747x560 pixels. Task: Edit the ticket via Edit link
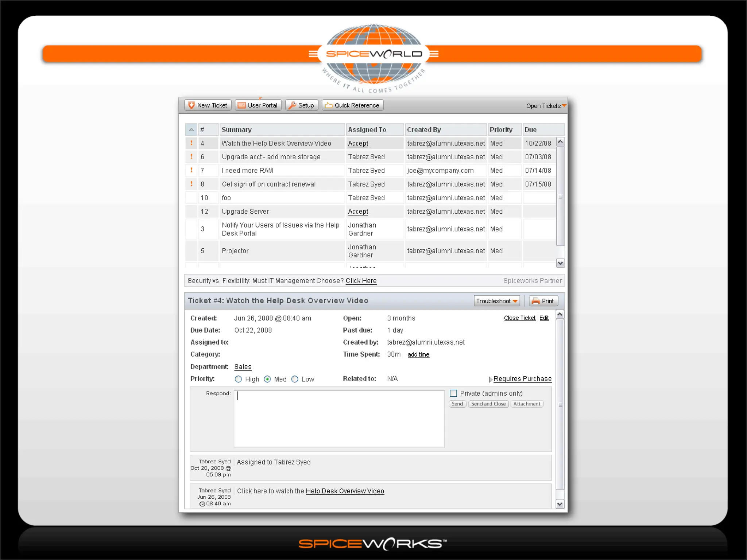click(x=544, y=318)
